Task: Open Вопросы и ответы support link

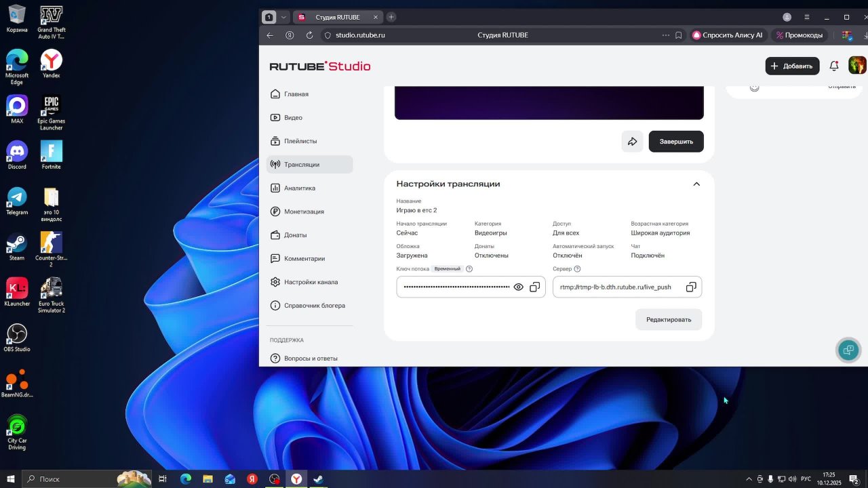Action: click(310, 359)
